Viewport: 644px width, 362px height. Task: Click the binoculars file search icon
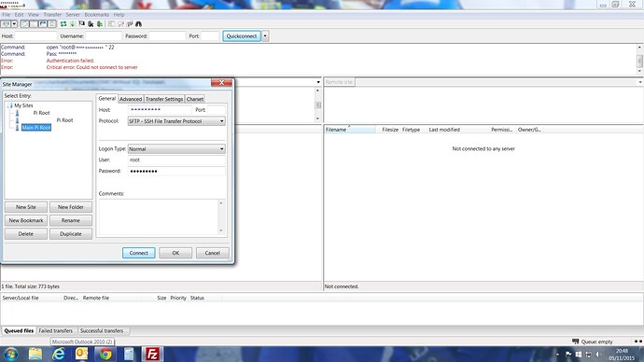click(138, 24)
